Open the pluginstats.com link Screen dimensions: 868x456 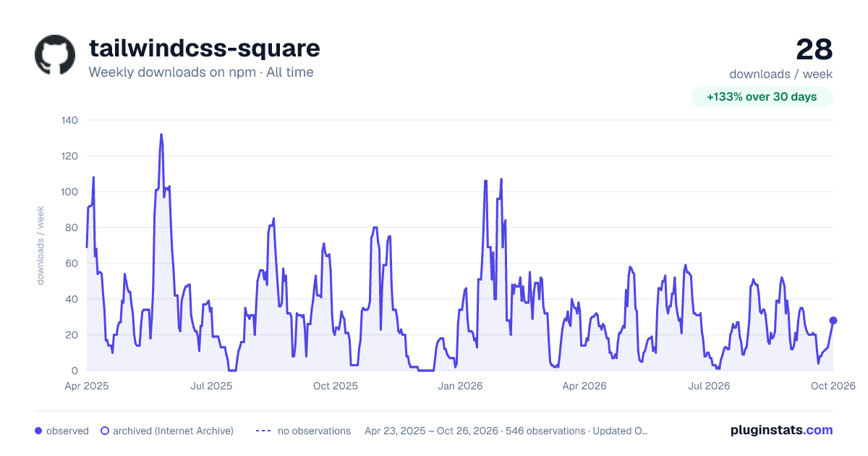pos(782,430)
